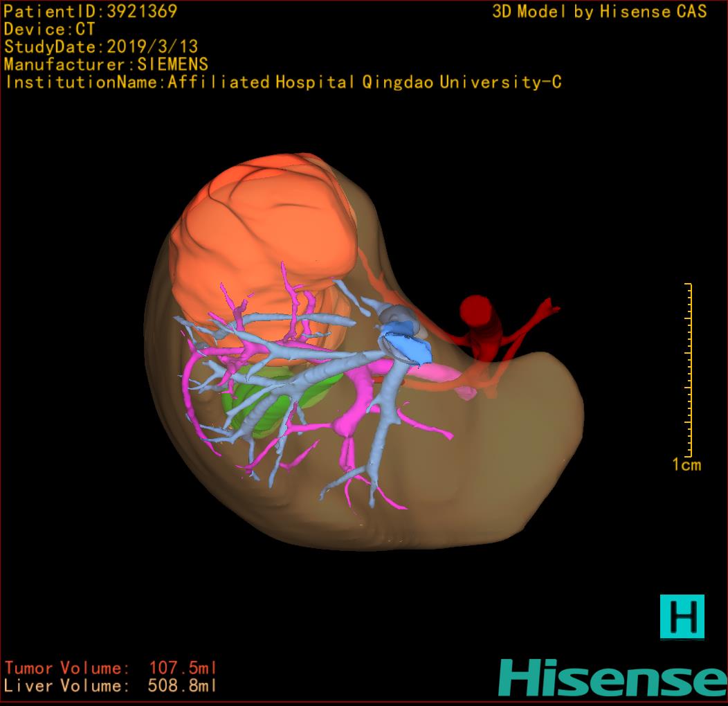Click the InstitutionName Qingdao University line
This screenshot has width=728, height=706.
283,82
